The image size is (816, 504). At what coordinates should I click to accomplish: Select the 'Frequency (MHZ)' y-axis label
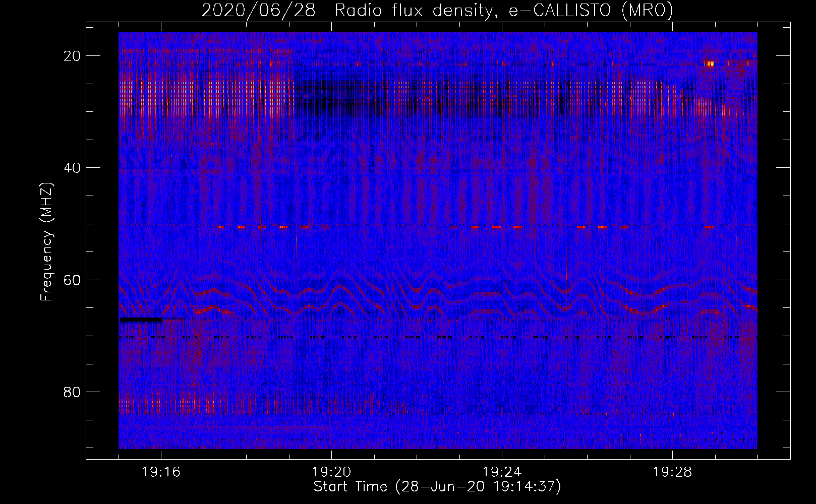click(46, 242)
